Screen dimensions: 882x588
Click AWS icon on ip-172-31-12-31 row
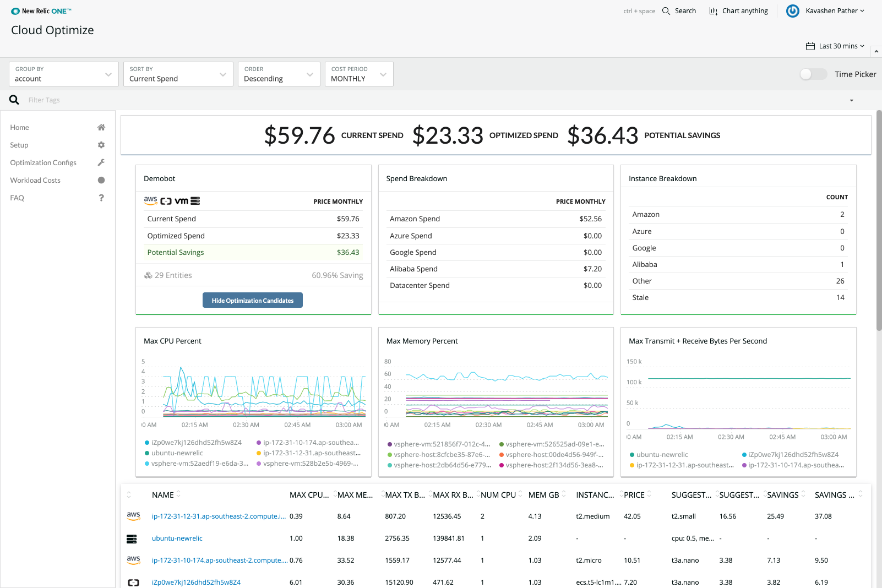pyautogui.click(x=133, y=516)
